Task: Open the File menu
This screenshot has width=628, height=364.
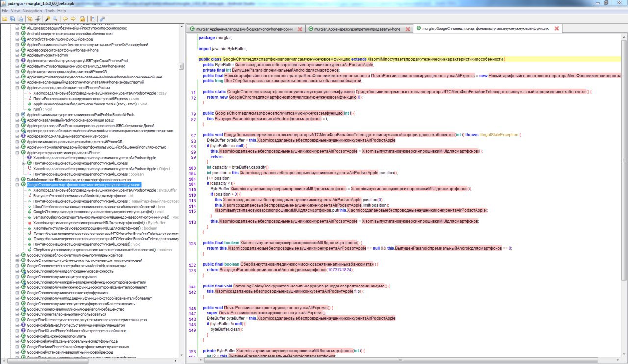Action: click(5, 10)
